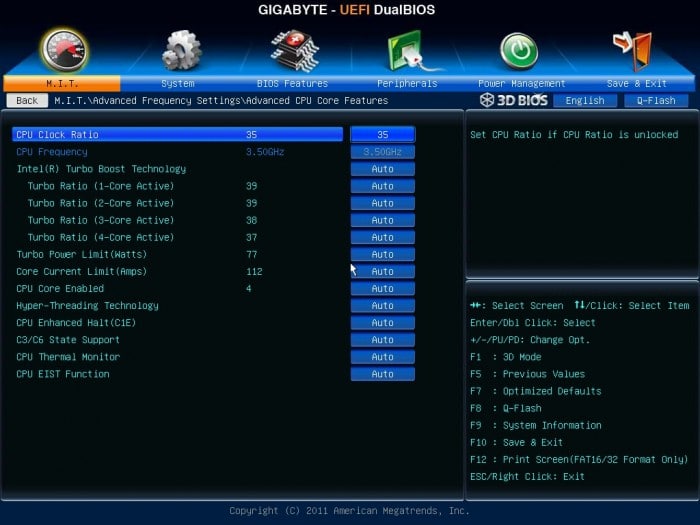
Task: Select the CPU Core Enabled label
Action: point(60,288)
